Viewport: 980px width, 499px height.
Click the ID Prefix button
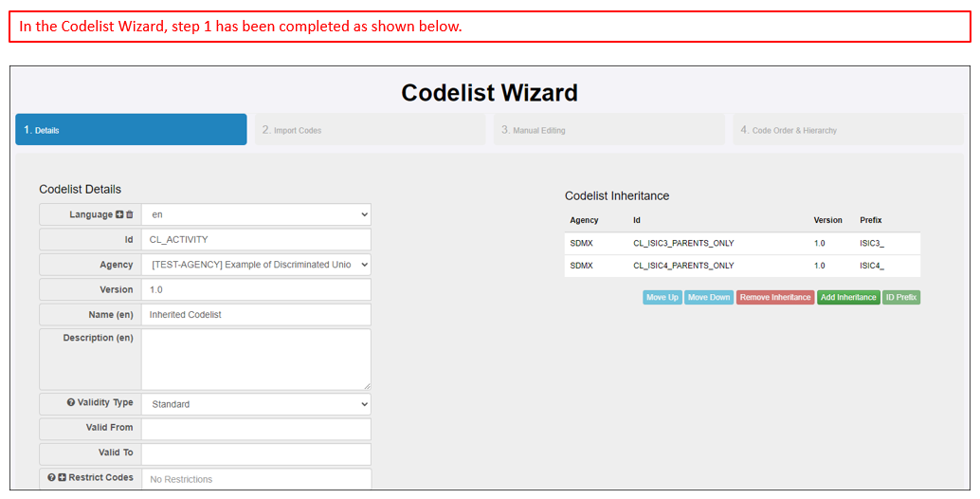900,298
